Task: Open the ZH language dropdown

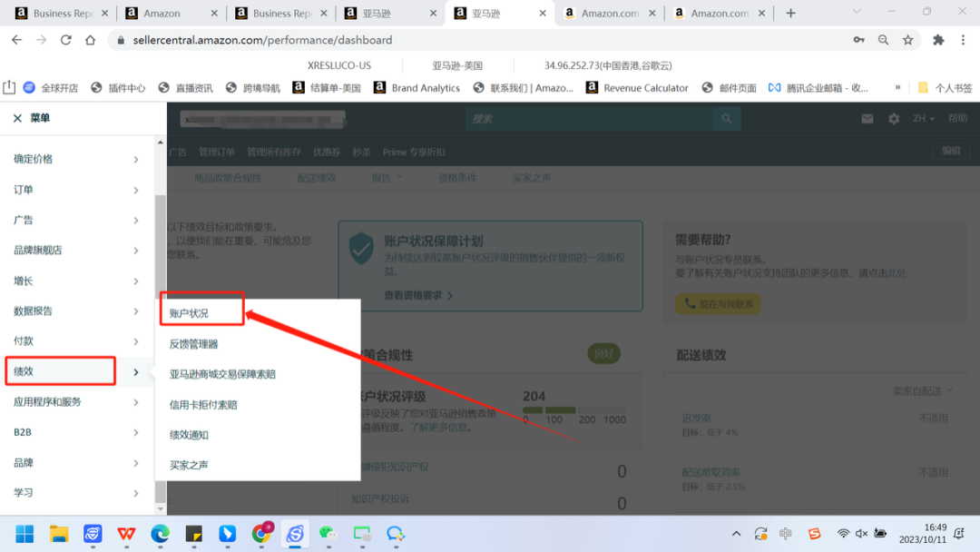Action: (x=923, y=118)
